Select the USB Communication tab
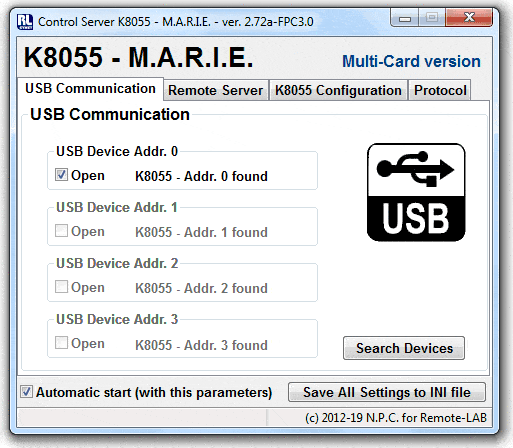The width and height of the screenshot is (513, 448). click(90, 89)
